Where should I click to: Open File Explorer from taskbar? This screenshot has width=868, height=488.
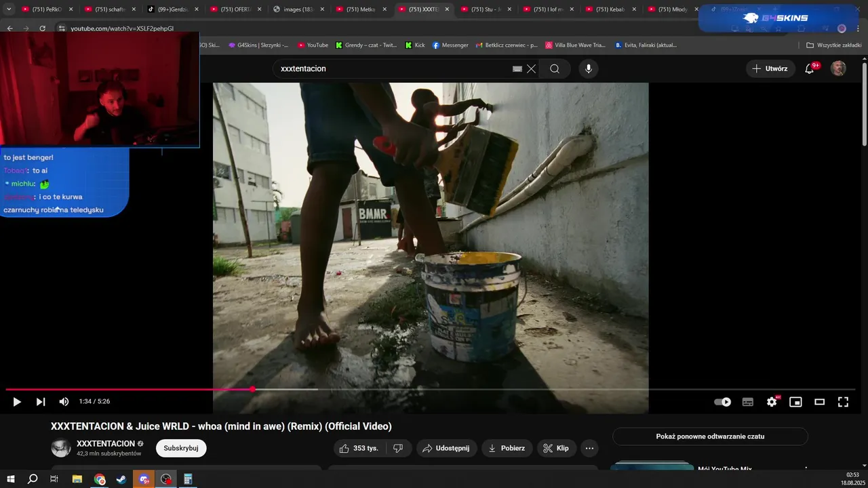click(x=77, y=479)
